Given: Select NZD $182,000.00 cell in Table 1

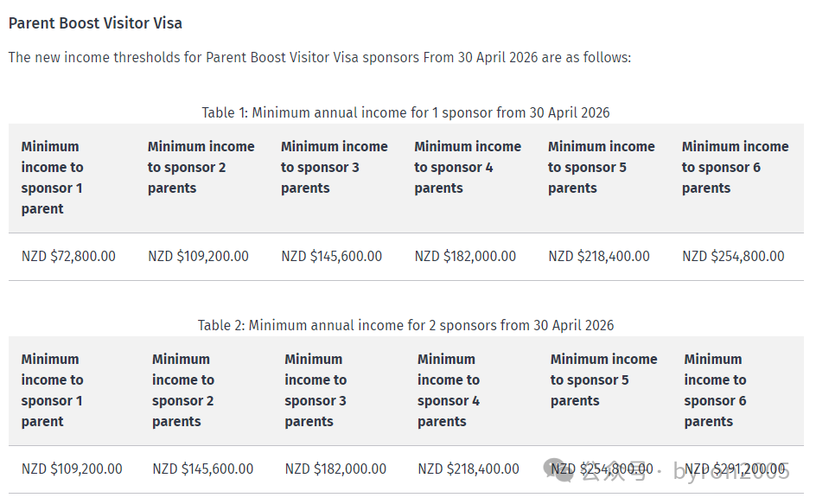Looking at the screenshot, I should pos(465,256).
